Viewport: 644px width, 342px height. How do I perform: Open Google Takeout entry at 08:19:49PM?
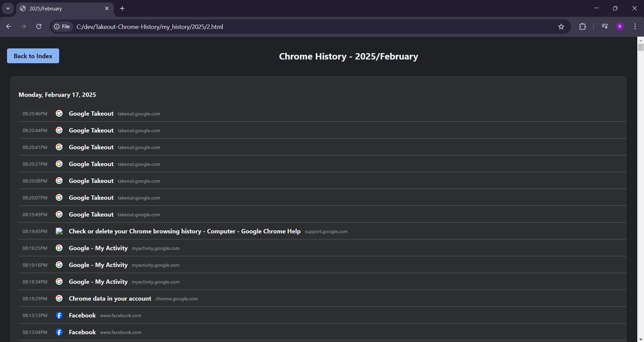(x=91, y=215)
